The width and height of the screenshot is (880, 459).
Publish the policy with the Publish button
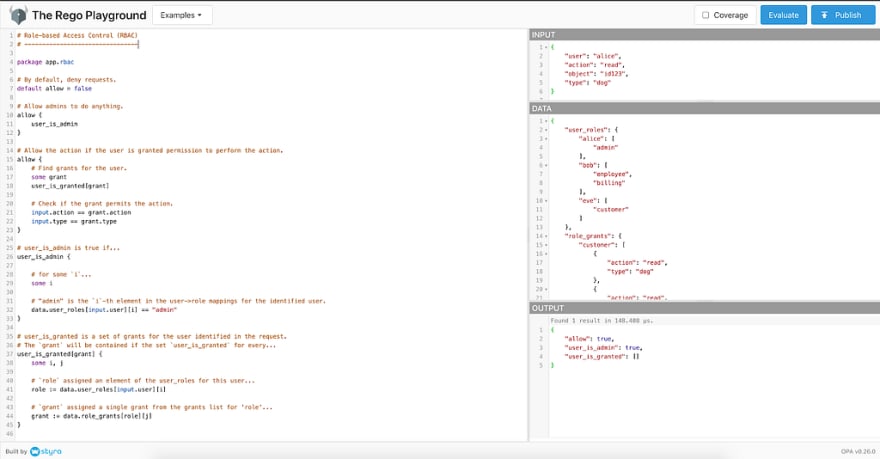[842, 15]
